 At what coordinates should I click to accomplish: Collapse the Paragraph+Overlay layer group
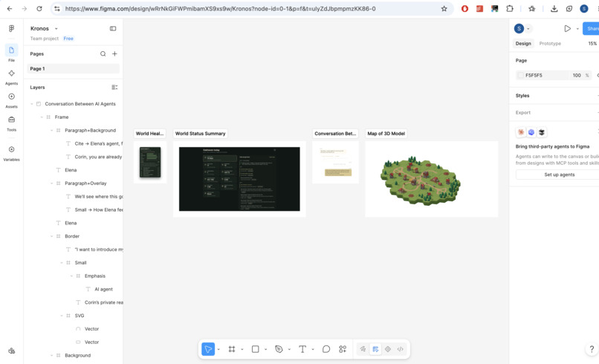click(51, 183)
